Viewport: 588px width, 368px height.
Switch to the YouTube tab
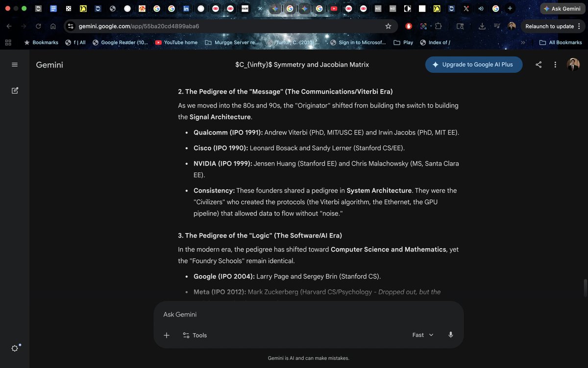click(x=334, y=9)
